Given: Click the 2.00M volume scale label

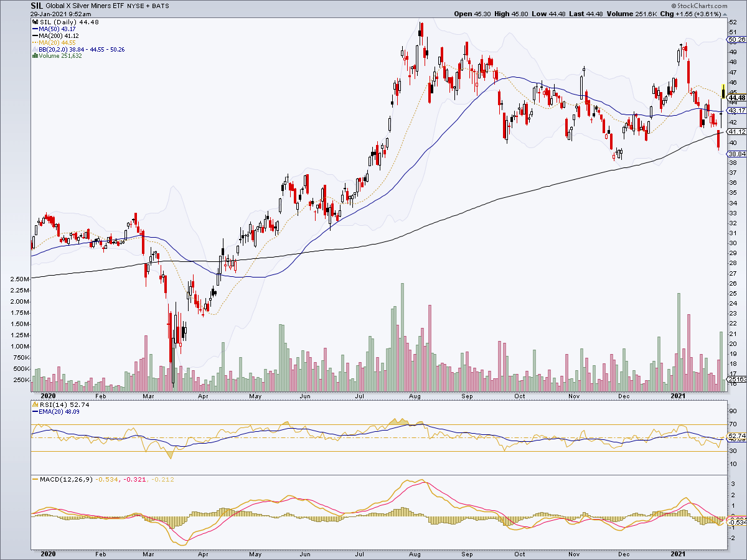Looking at the screenshot, I should tap(19, 302).
